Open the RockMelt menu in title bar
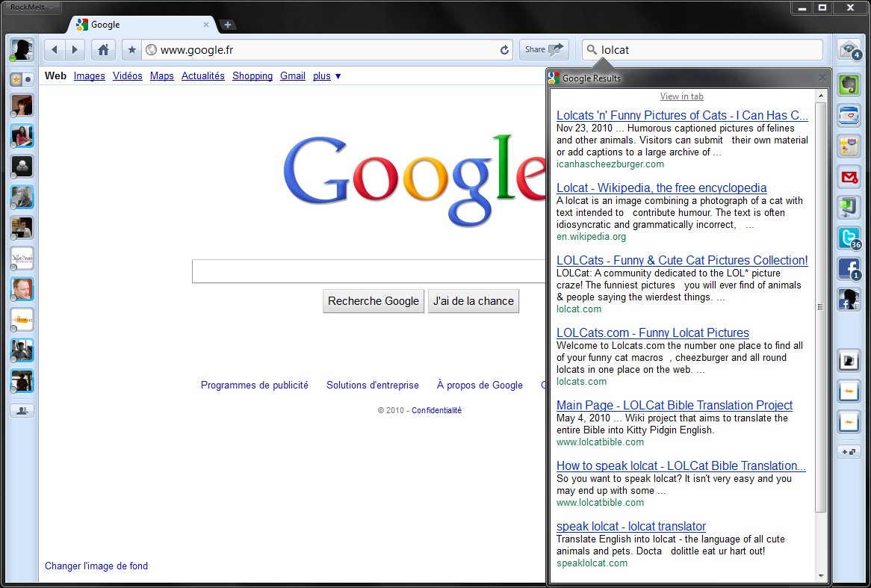Viewport: 871px width, 588px height. coord(31,7)
